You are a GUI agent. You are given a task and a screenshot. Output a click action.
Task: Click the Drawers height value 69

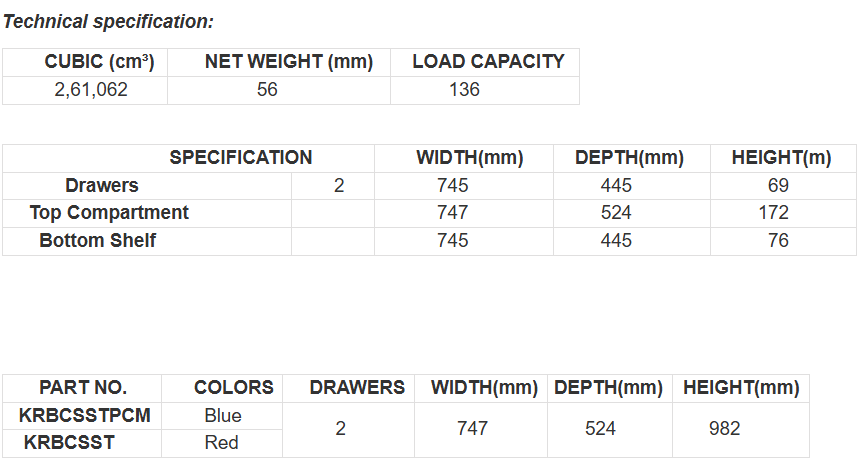click(x=779, y=186)
